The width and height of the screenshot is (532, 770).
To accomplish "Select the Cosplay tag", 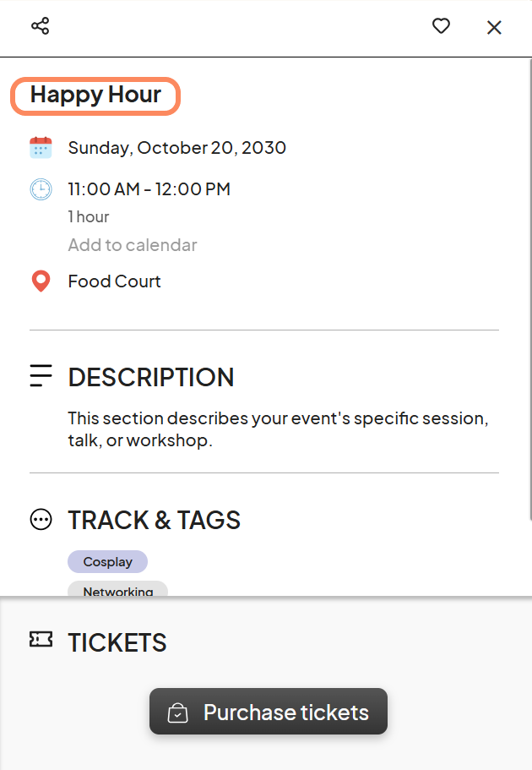I will click(x=107, y=562).
